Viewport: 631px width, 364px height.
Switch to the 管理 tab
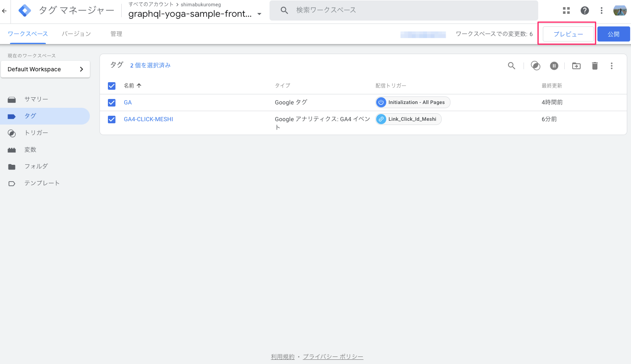(116, 34)
